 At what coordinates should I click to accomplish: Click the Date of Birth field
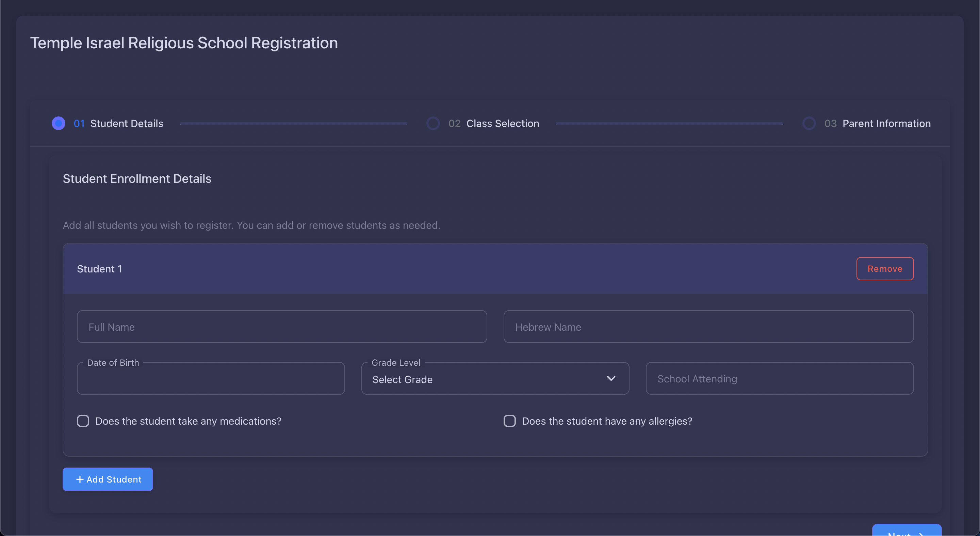(210, 379)
